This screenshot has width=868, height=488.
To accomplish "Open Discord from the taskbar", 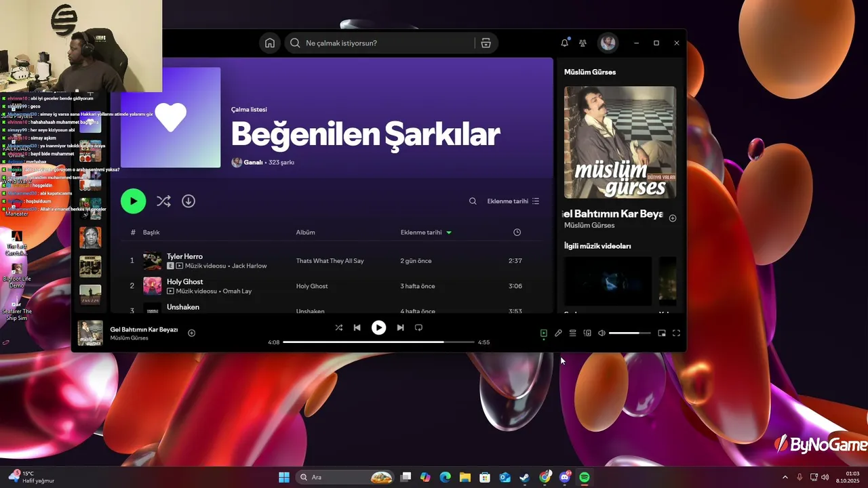I will (x=564, y=477).
